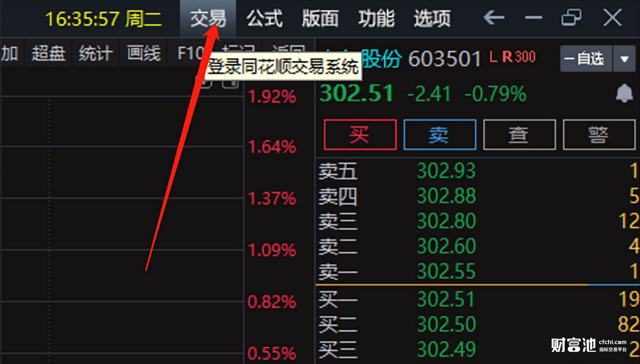Click the 警 alert button
The height and width of the screenshot is (364, 640).
click(x=599, y=135)
